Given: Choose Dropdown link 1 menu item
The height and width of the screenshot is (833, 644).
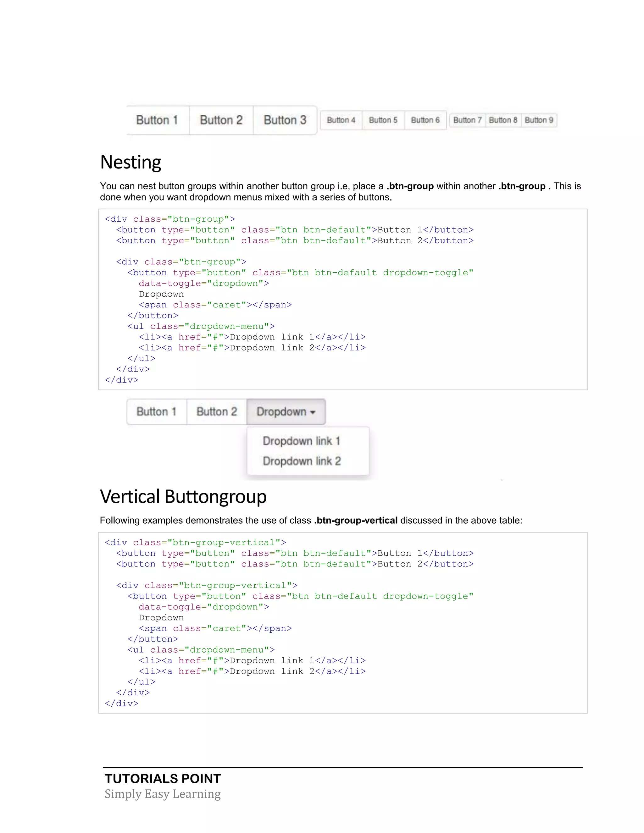Looking at the screenshot, I should 301,441.
